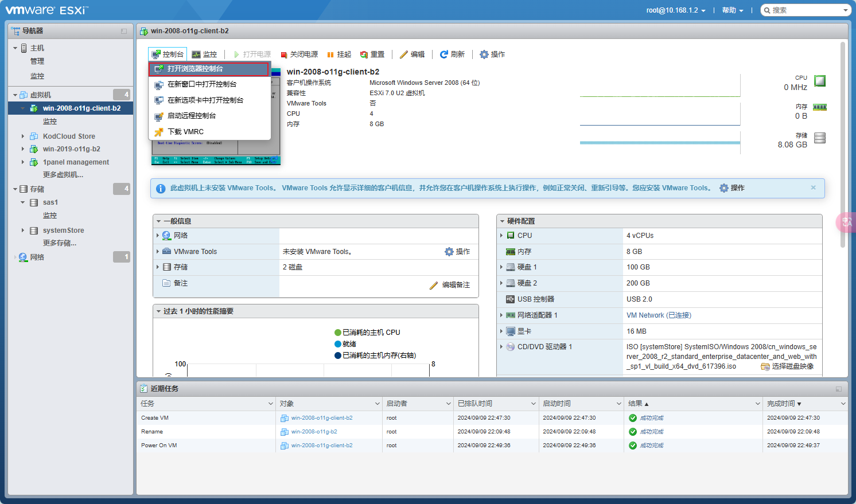
Task: Click Monitor (监控) under Host in navigator
Action: coord(37,76)
